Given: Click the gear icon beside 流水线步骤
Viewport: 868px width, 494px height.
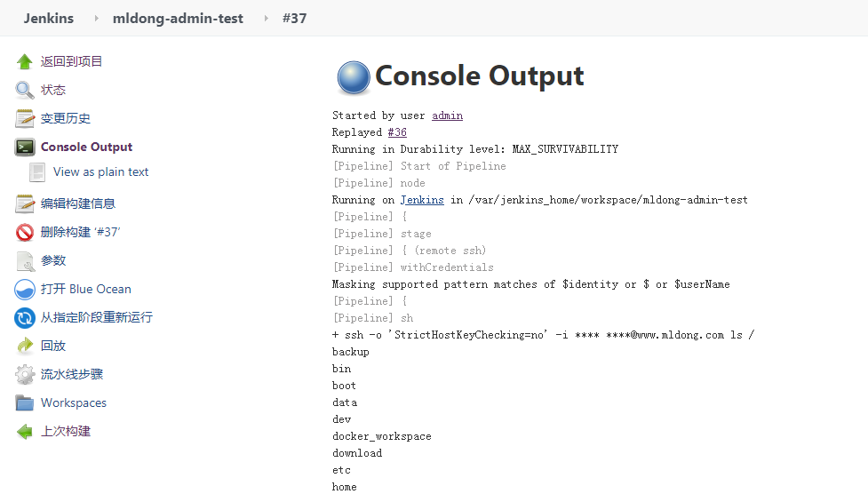Looking at the screenshot, I should click(25, 374).
